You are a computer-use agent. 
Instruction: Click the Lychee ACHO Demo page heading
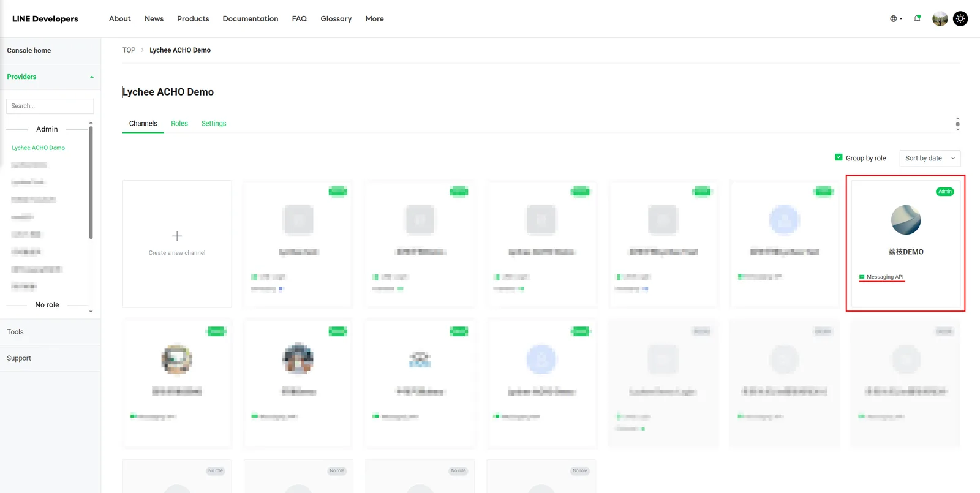168,92
